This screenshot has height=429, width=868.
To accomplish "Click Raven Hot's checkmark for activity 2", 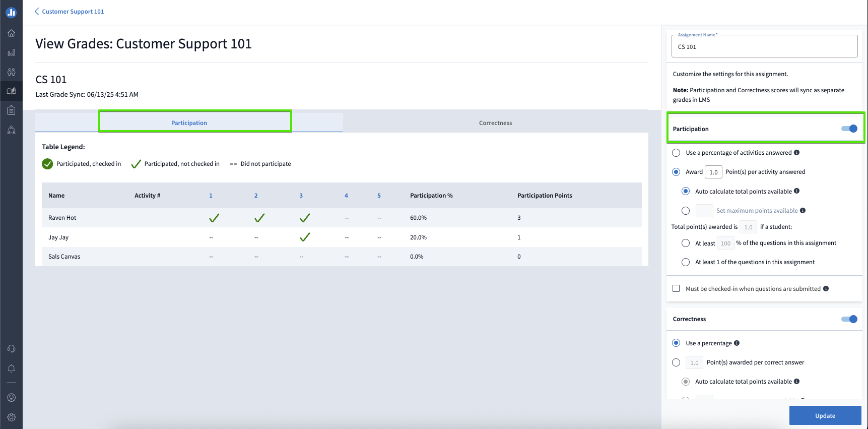I will tap(259, 218).
